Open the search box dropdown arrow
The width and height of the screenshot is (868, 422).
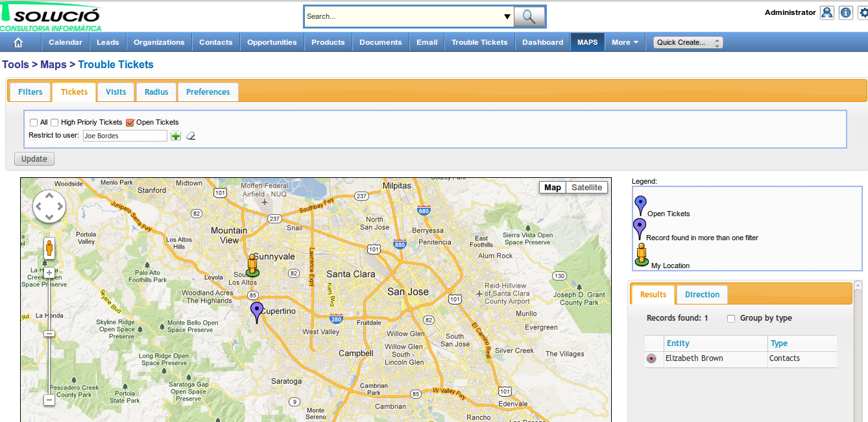[507, 17]
